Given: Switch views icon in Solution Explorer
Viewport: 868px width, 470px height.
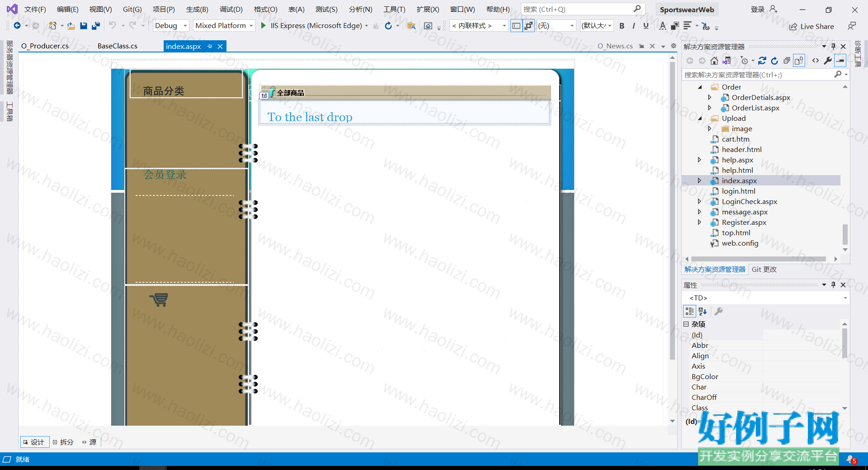Looking at the screenshot, I should (x=727, y=61).
